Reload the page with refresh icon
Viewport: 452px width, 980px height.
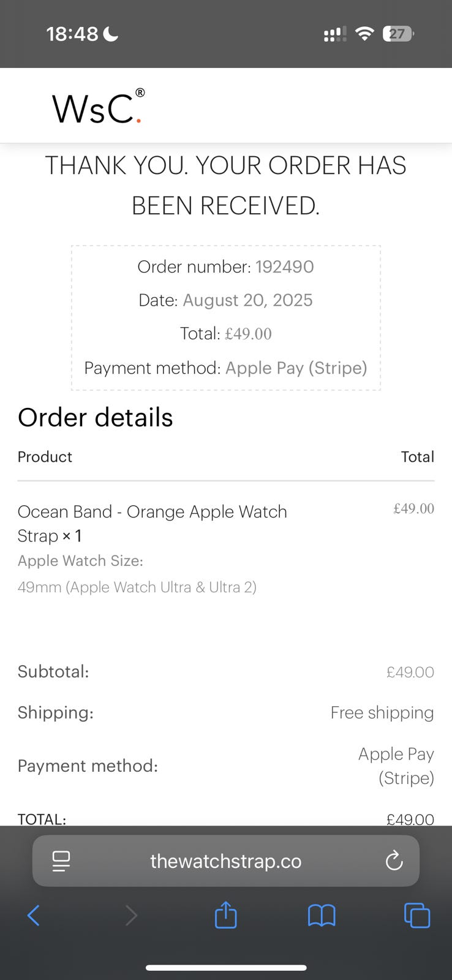pos(394,861)
